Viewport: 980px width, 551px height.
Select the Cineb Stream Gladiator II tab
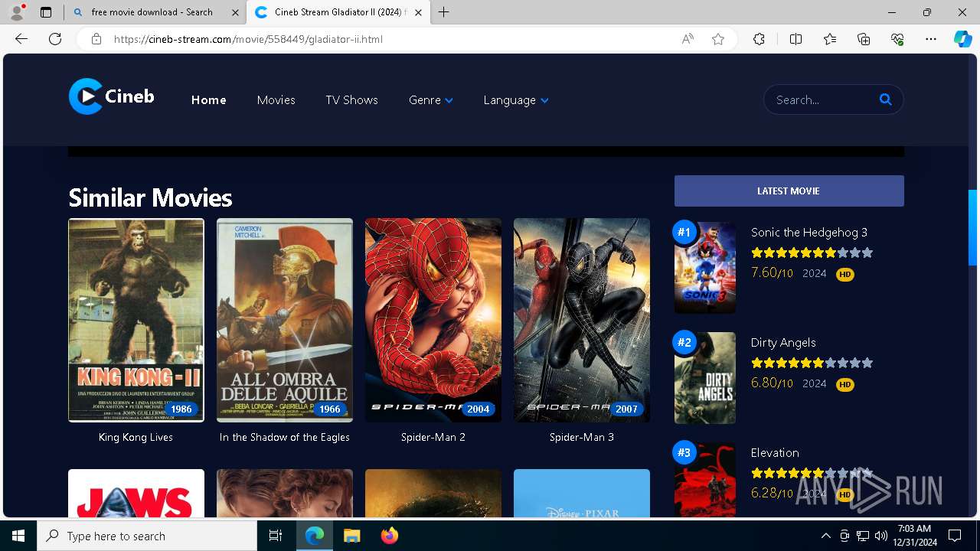[x=337, y=12]
